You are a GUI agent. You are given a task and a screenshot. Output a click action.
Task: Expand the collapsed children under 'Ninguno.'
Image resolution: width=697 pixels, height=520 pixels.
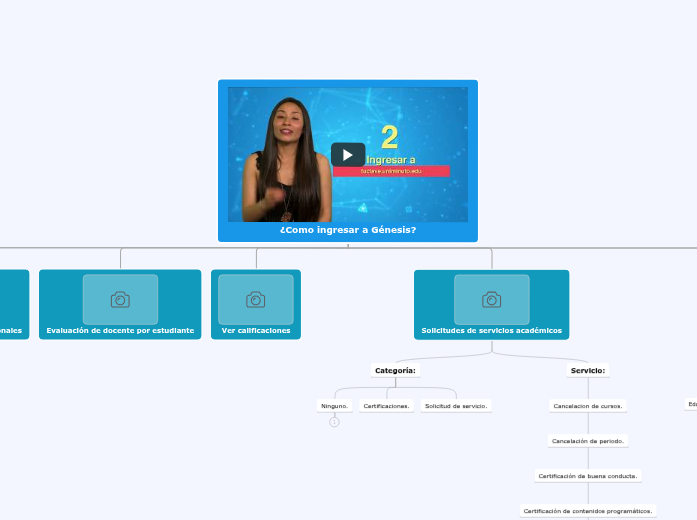[x=334, y=422]
